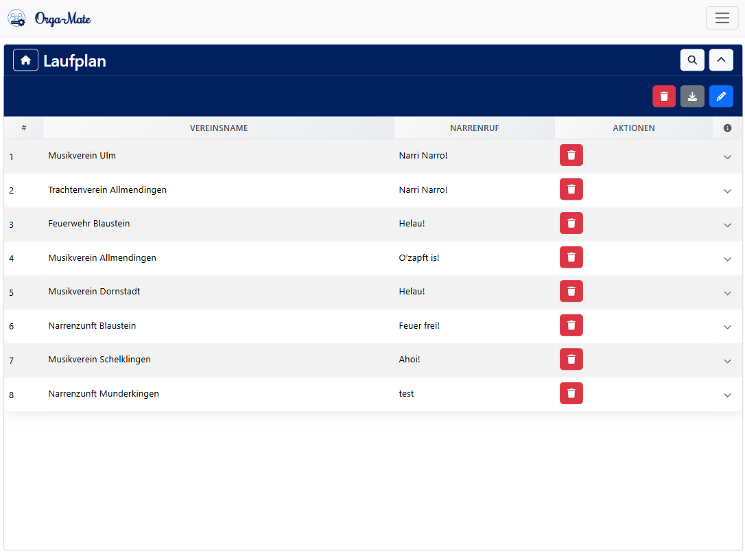
Task: Open the hamburger navigation menu
Action: point(722,18)
